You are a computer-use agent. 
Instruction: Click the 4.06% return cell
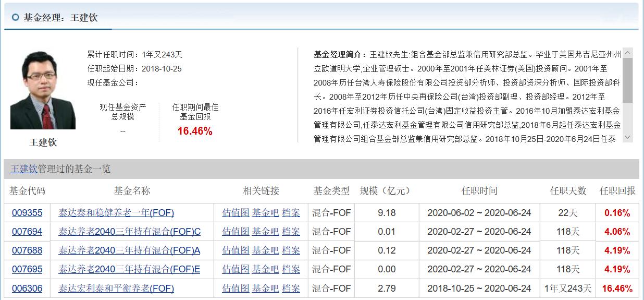pos(617,232)
